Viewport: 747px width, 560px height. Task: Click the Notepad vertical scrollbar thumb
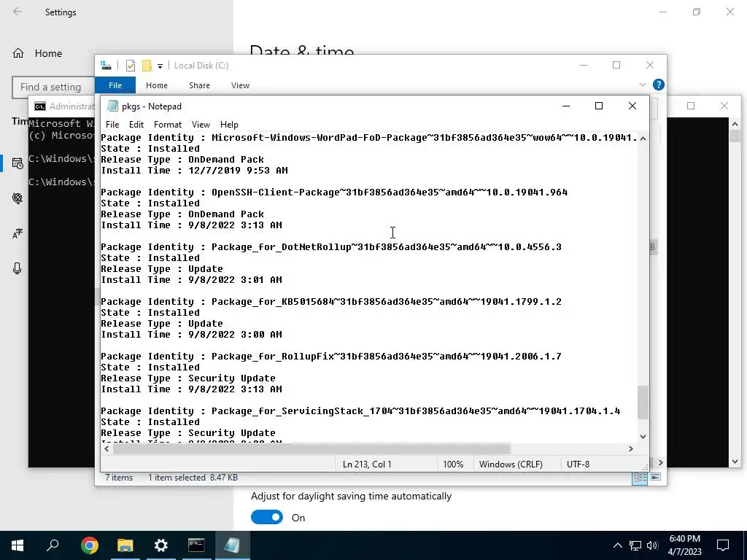[643, 402]
